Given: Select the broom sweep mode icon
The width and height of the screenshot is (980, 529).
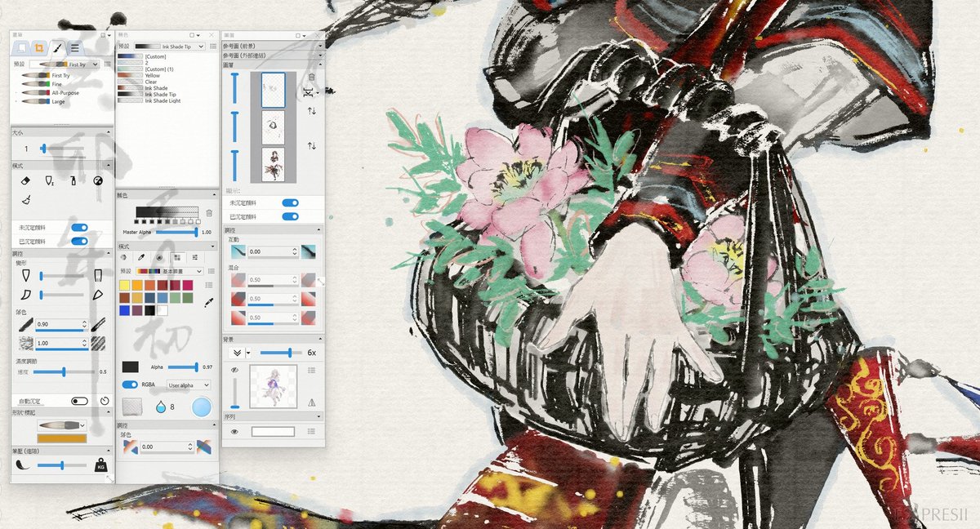Looking at the screenshot, I should coord(24,200).
